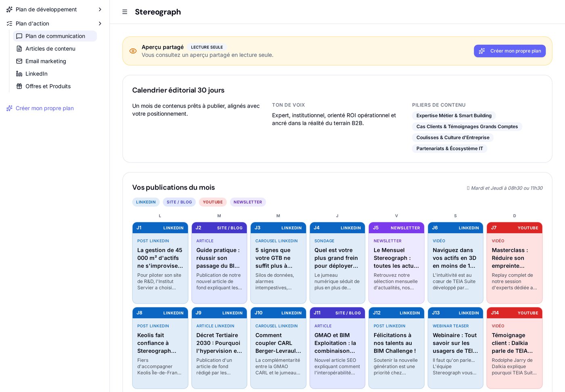This screenshot has width=565, height=392.
Task: Open J8 card Keolis fait confiance
Action: pos(160,348)
